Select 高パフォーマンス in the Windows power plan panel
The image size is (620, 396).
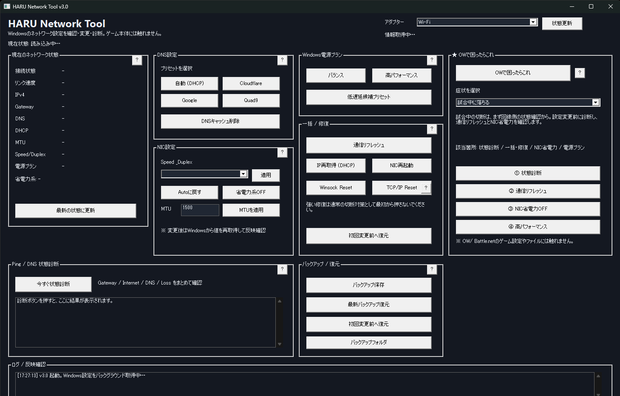point(401,75)
